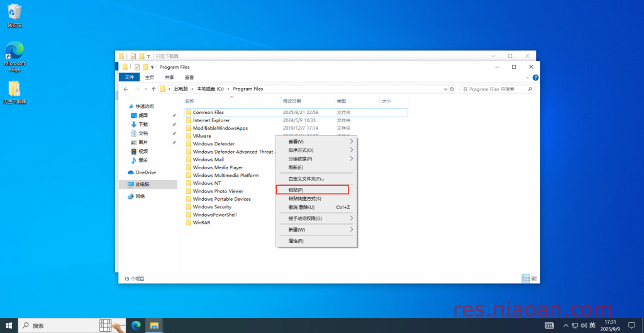Open Help with the blue question mark icon

pos(536,77)
